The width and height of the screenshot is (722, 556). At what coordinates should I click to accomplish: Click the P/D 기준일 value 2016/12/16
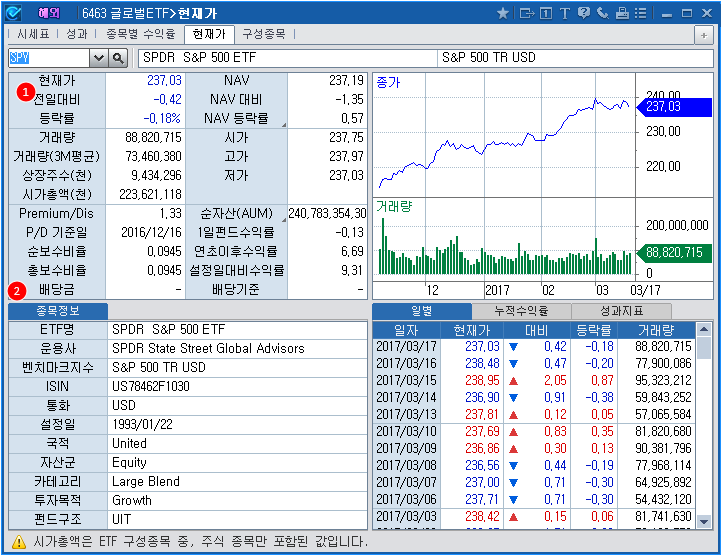click(151, 232)
